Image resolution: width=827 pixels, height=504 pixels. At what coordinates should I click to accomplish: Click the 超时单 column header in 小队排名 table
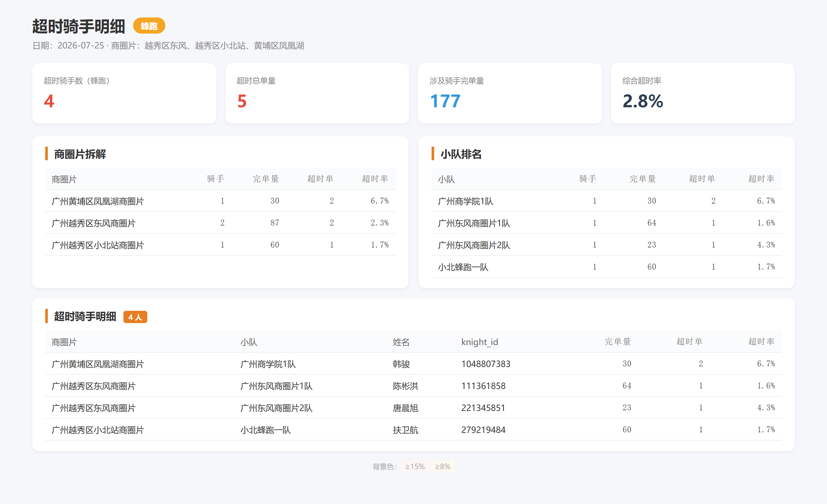702,179
